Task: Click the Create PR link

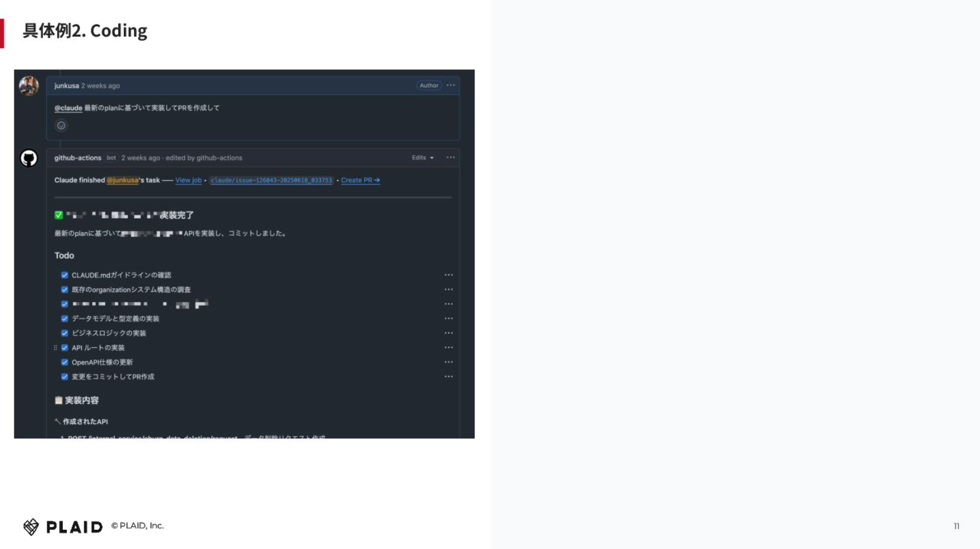Action: [x=360, y=180]
